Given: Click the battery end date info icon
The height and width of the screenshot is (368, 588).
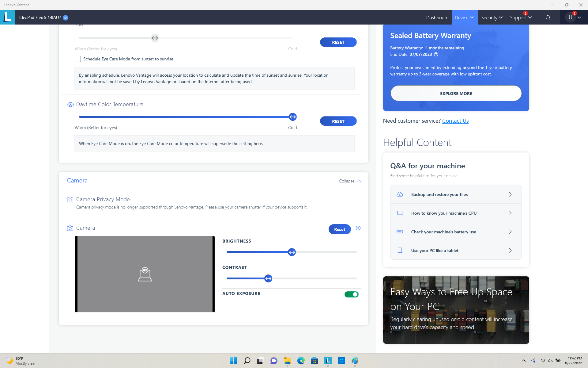Looking at the screenshot, I should pos(436,54).
